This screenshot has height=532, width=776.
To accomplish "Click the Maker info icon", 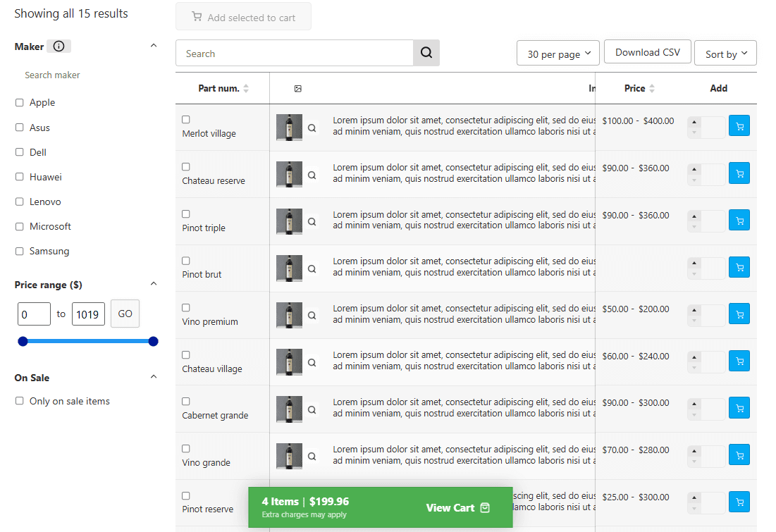I will [59, 47].
